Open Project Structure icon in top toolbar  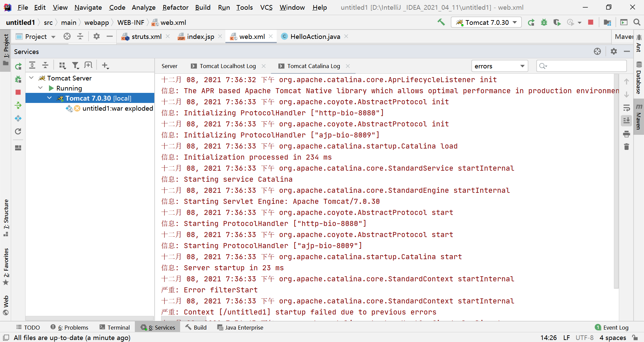click(x=607, y=22)
